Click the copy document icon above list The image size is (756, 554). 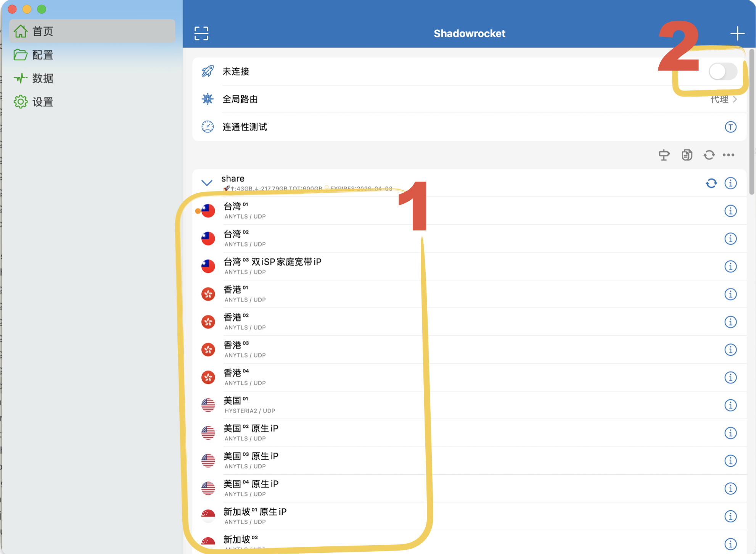pyautogui.click(x=687, y=155)
